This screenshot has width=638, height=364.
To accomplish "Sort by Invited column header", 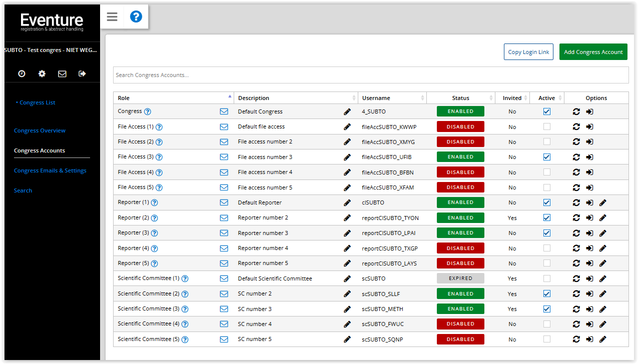I will tap(512, 98).
